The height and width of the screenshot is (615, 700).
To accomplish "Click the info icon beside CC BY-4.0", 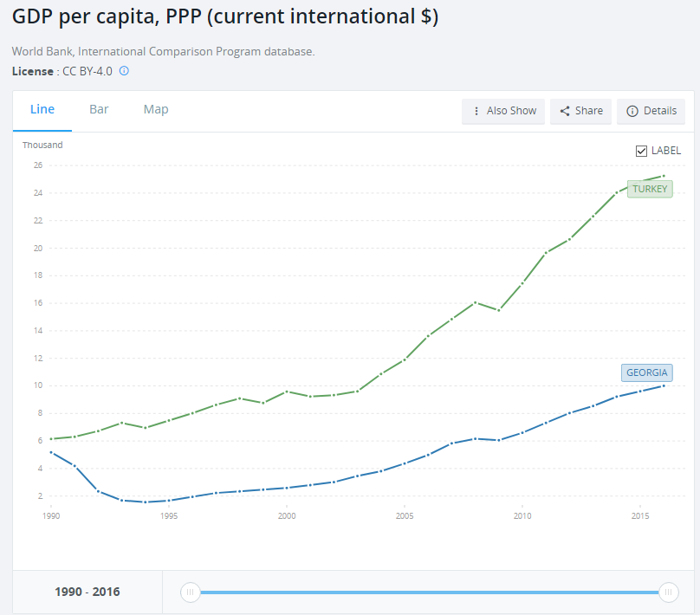I will (124, 71).
